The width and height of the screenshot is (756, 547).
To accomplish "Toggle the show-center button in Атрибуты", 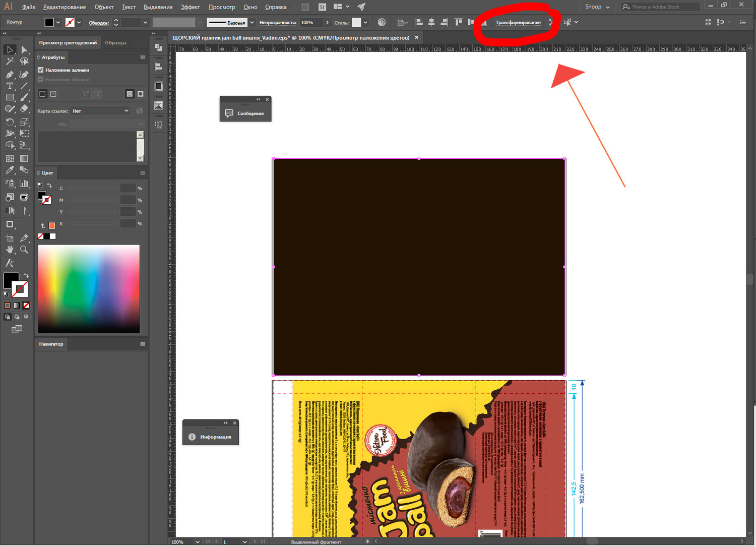I will click(x=53, y=94).
